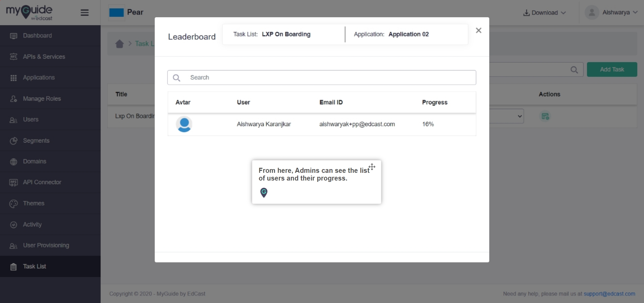Open the Download dropdown
The image size is (644, 303).
[545, 13]
